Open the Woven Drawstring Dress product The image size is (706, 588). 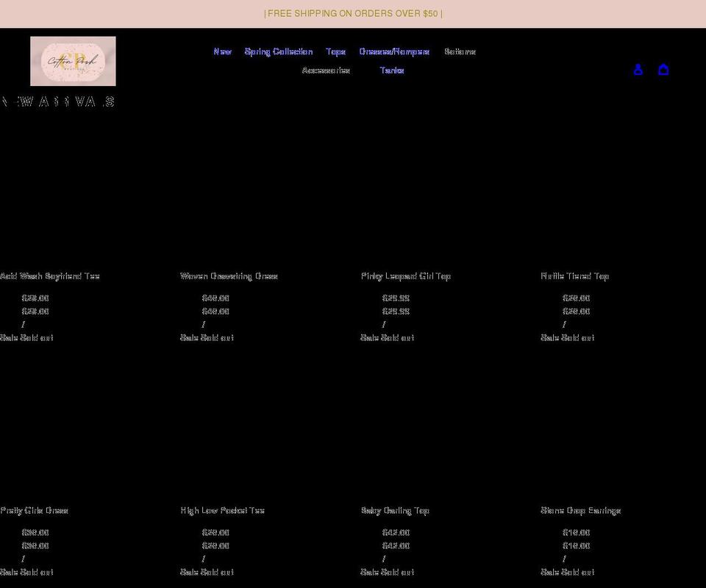pos(229,276)
